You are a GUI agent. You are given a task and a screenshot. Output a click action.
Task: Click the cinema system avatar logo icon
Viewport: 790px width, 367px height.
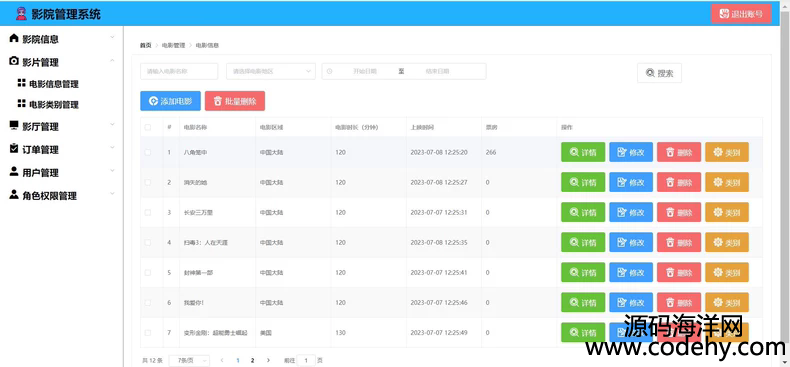tap(21, 14)
